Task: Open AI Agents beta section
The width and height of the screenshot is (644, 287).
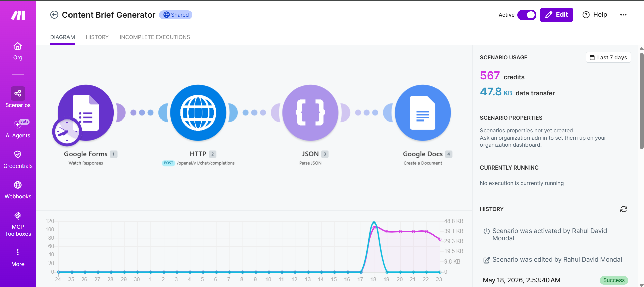Action: [x=18, y=129]
